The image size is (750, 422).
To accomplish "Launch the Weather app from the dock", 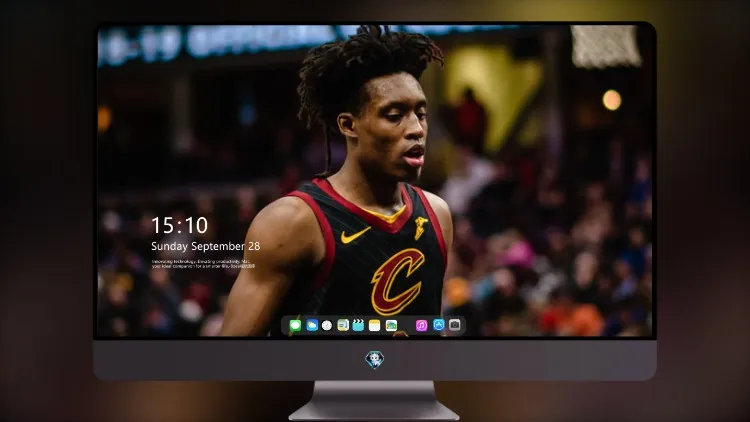I will pos(312,325).
